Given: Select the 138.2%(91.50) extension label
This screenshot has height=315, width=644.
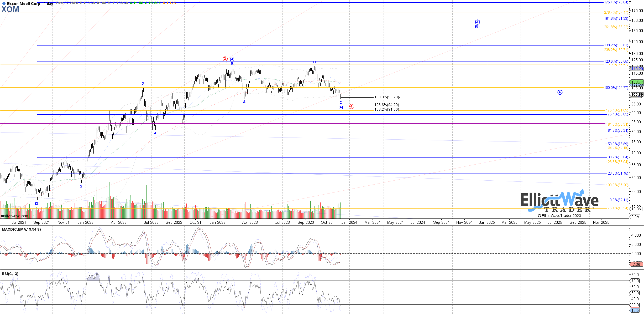Looking at the screenshot, I should [387, 110].
